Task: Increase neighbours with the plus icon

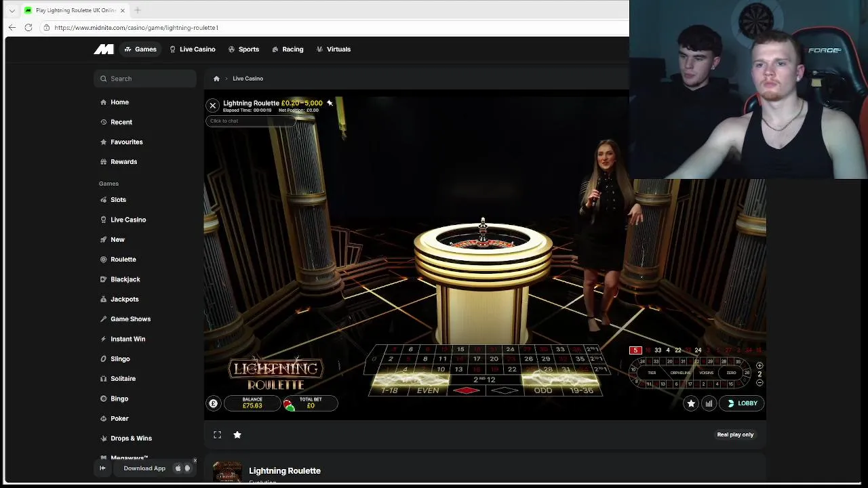Action: [759, 366]
